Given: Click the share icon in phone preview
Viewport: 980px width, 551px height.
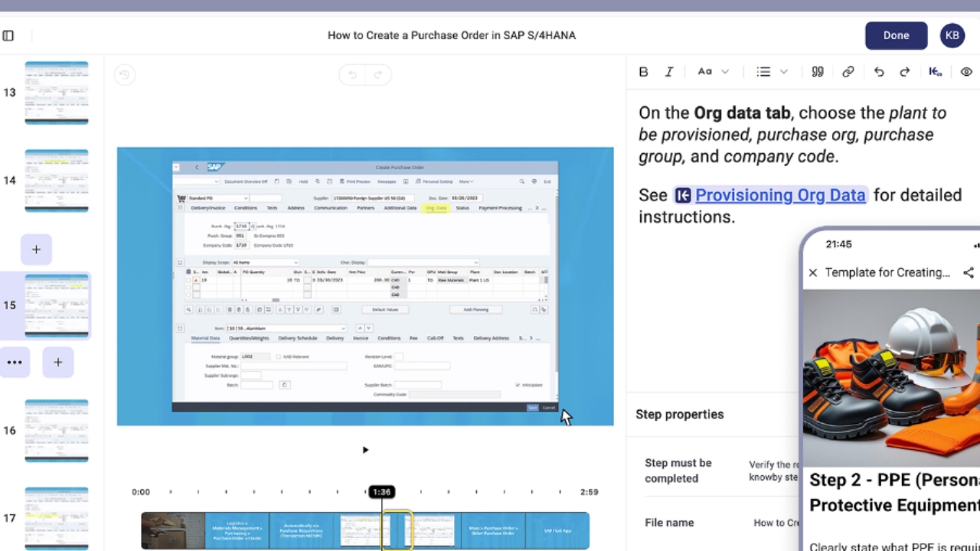Looking at the screenshot, I should click(969, 272).
